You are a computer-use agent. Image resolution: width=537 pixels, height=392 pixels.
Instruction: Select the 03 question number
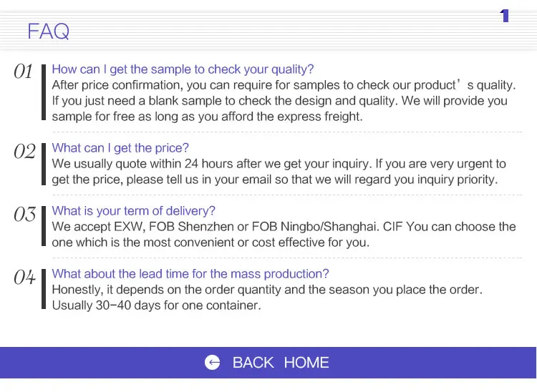tap(24, 215)
